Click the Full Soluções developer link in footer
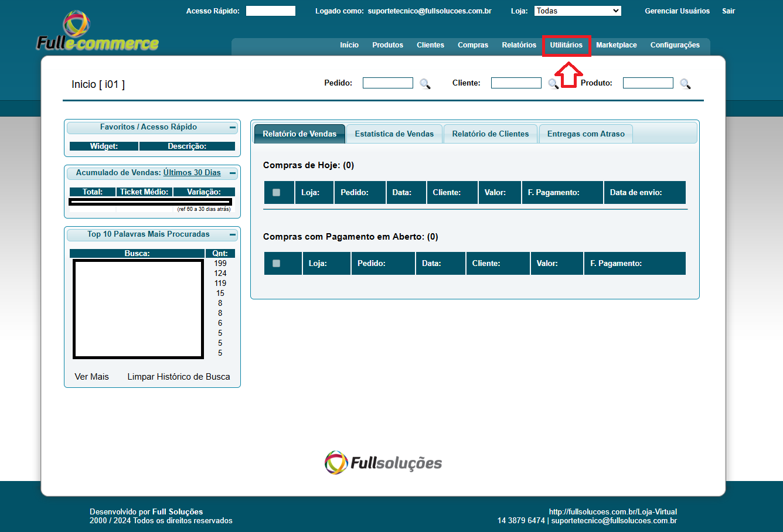Viewport: 783px width, 532px height. tap(178, 511)
